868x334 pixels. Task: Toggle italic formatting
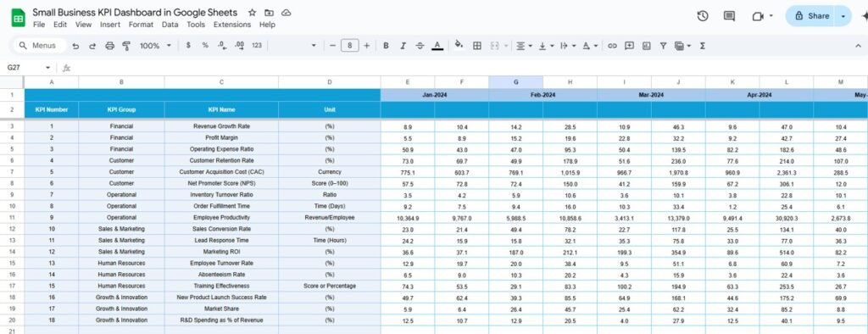(x=403, y=46)
